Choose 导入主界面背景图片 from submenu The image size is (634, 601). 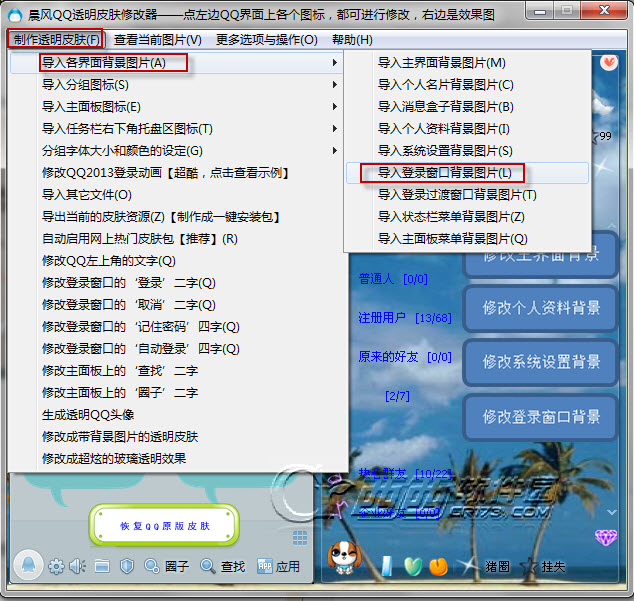coord(441,63)
